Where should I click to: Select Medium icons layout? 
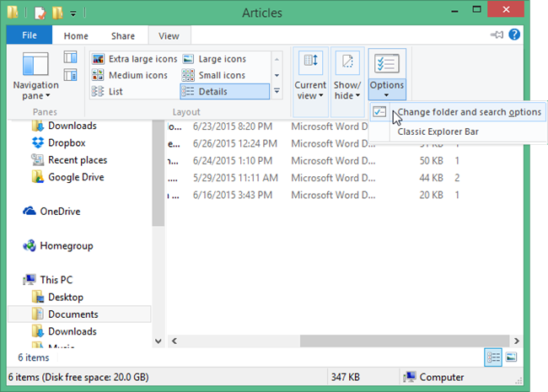point(130,75)
